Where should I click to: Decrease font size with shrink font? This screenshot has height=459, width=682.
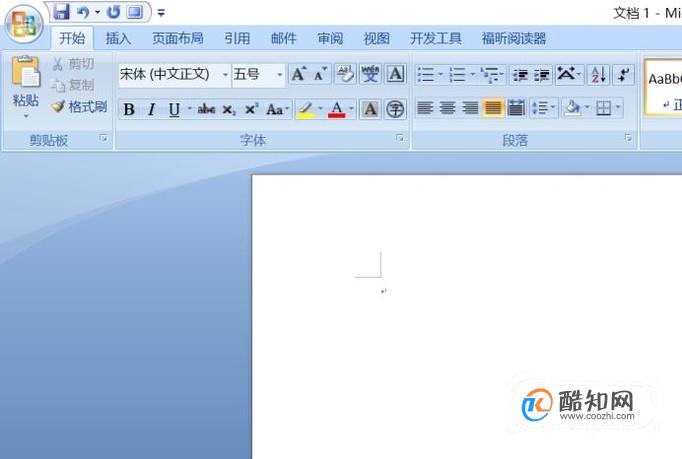321,74
